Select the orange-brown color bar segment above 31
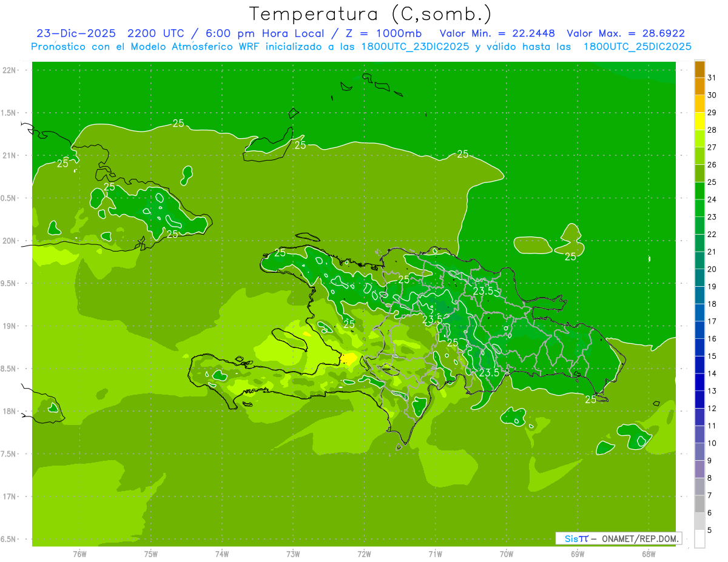The height and width of the screenshot is (562, 728). (699, 69)
